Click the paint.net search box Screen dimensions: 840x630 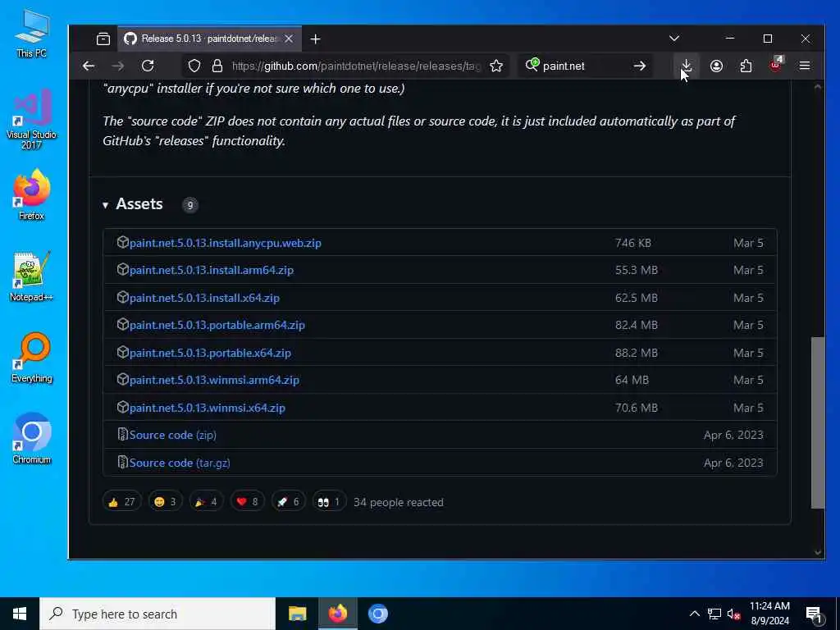pos(584,66)
